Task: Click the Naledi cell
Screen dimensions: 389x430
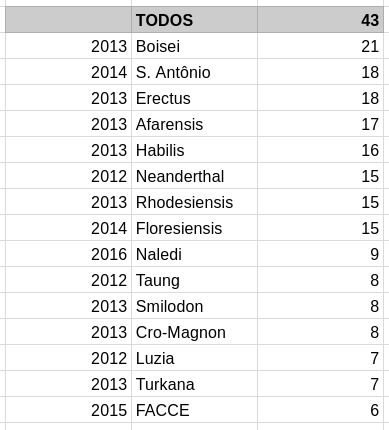Action: tap(194, 254)
